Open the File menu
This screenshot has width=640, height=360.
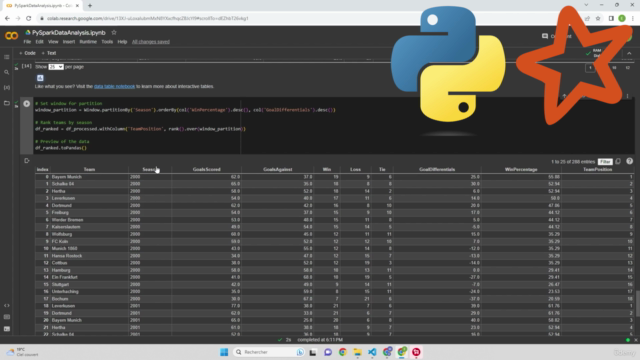click(27, 42)
